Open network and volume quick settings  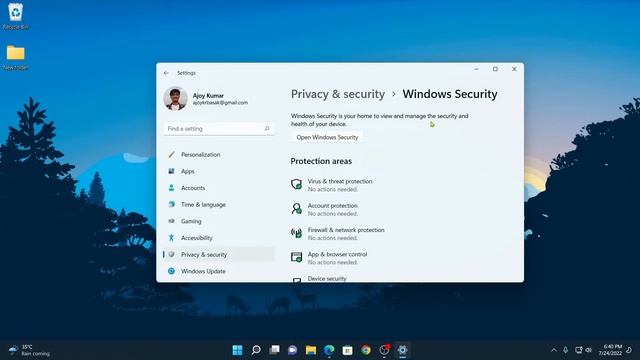[584, 350]
